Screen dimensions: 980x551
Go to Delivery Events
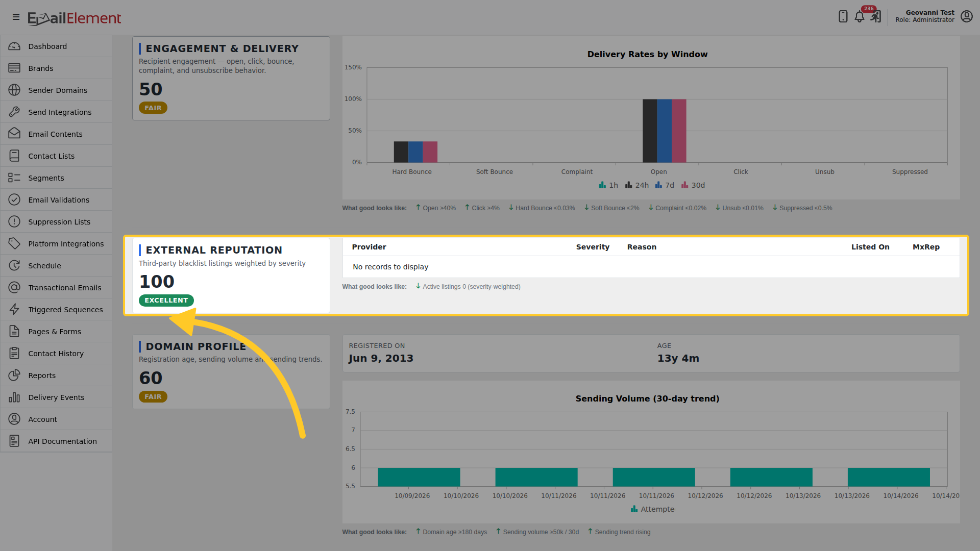56,397
